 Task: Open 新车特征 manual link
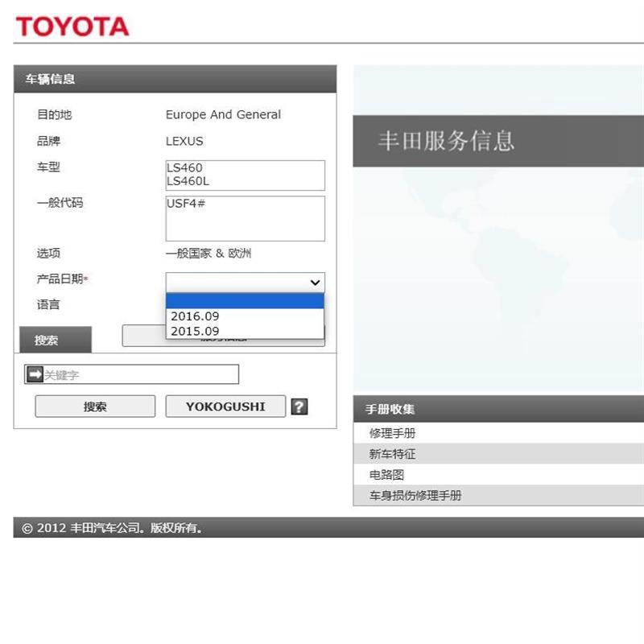[x=392, y=454]
